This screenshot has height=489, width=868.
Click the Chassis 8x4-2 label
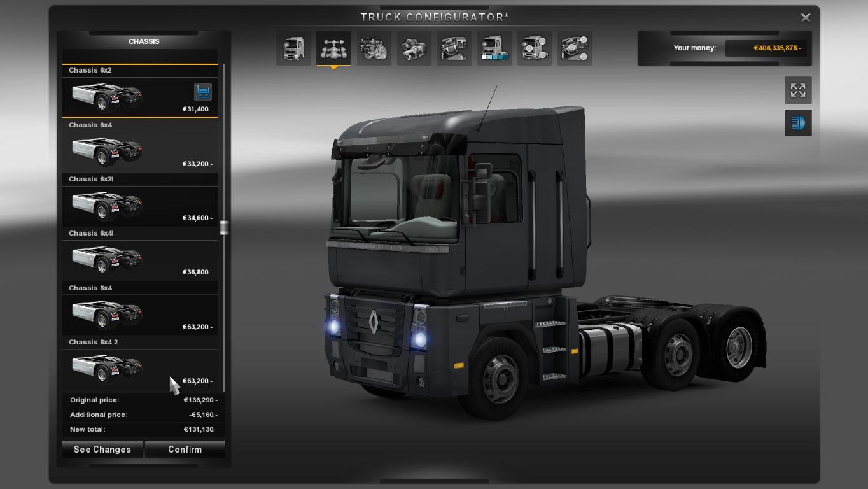pos(94,342)
